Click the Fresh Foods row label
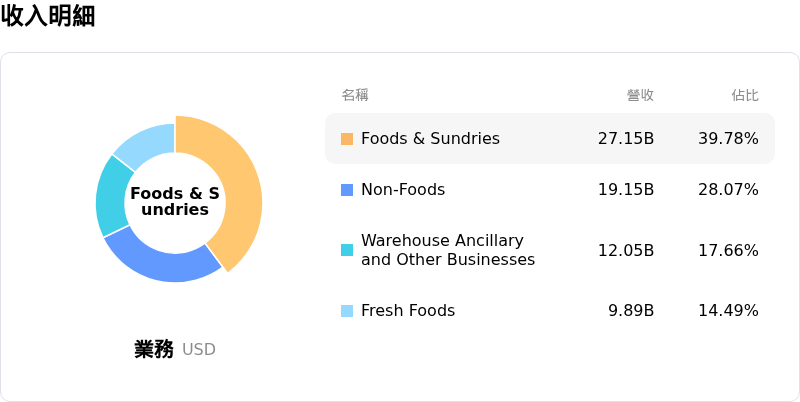 pyautogui.click(x=408, y=311)
